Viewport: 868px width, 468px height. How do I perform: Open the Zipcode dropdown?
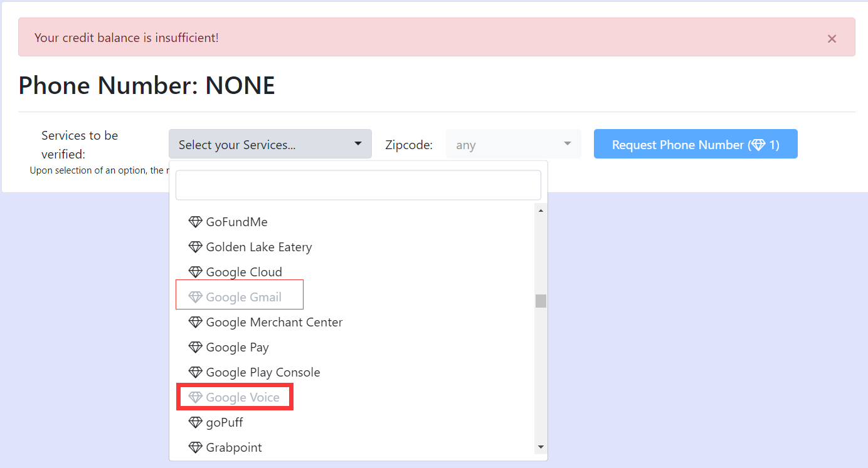pyautogui.click(x=513, y=144)
